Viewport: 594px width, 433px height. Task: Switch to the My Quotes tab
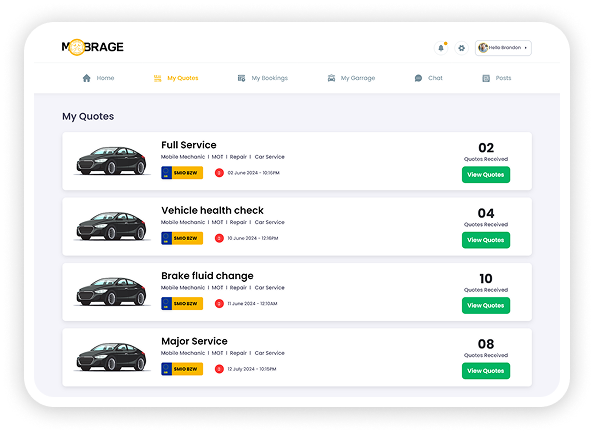click(x=176, y=78)
